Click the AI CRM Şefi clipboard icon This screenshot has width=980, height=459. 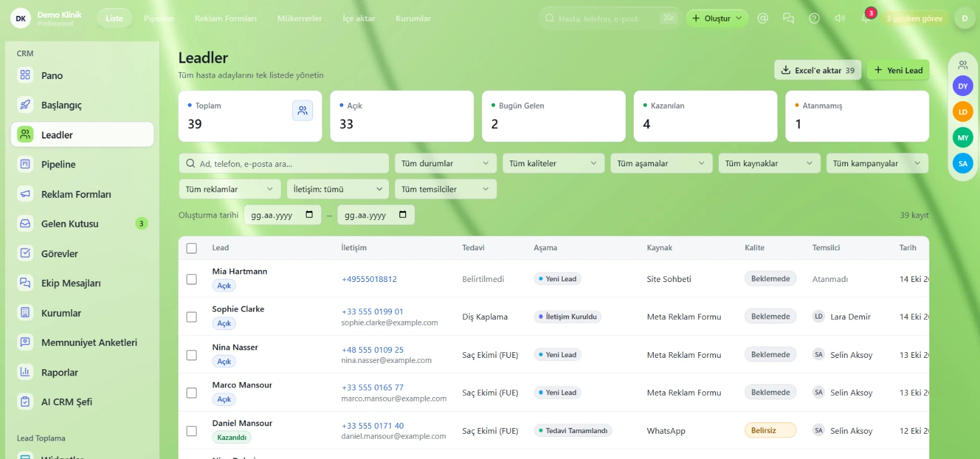(x=25, y=401)
